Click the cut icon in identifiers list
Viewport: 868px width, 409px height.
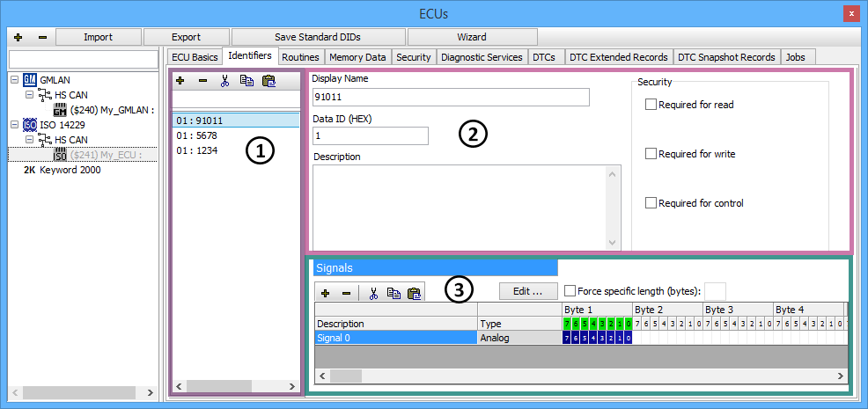point(224,80)
